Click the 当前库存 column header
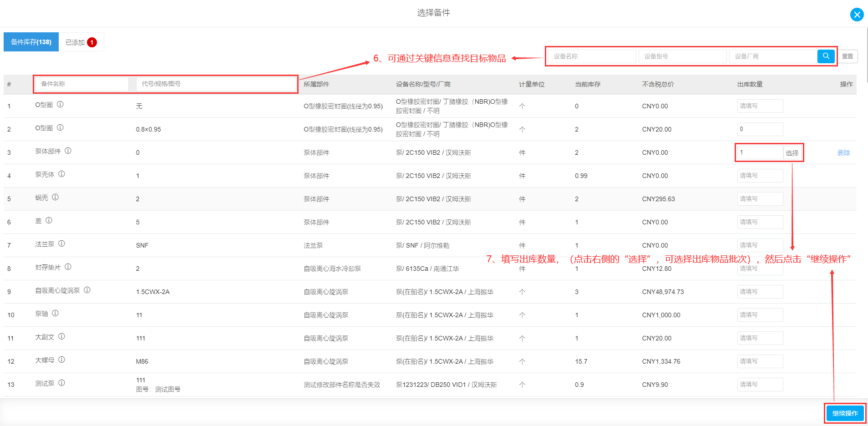The width and height of the screenshot is (868, 426). coord(588,84)
